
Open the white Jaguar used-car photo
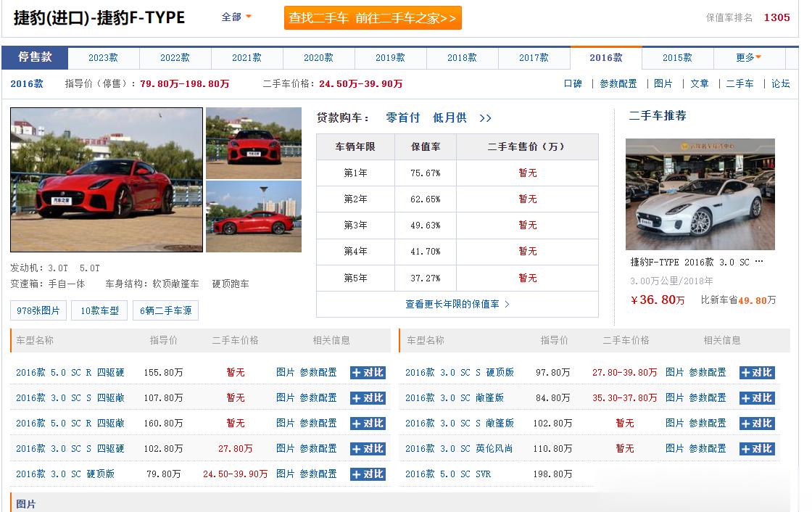pyautogui.click(x=700, y=194)
